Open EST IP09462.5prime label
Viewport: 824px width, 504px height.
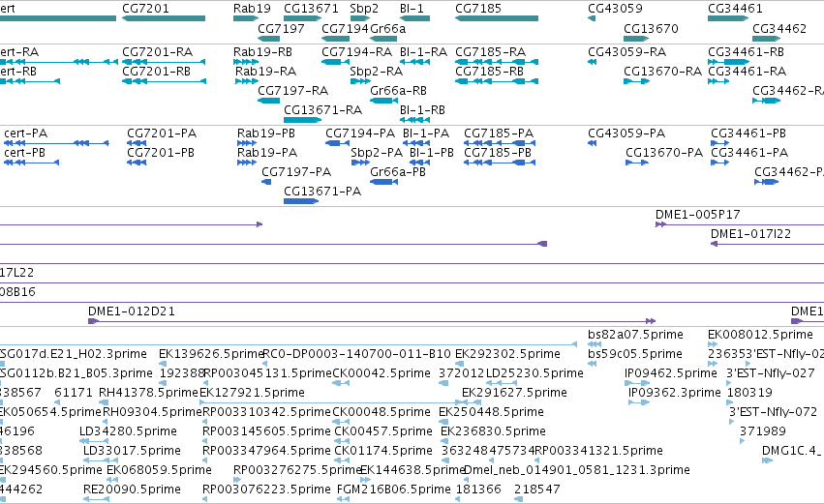[671, 372]
